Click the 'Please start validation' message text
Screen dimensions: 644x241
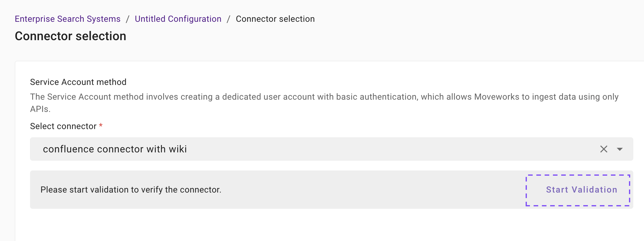pyautogui.click(x=131, y=190)
